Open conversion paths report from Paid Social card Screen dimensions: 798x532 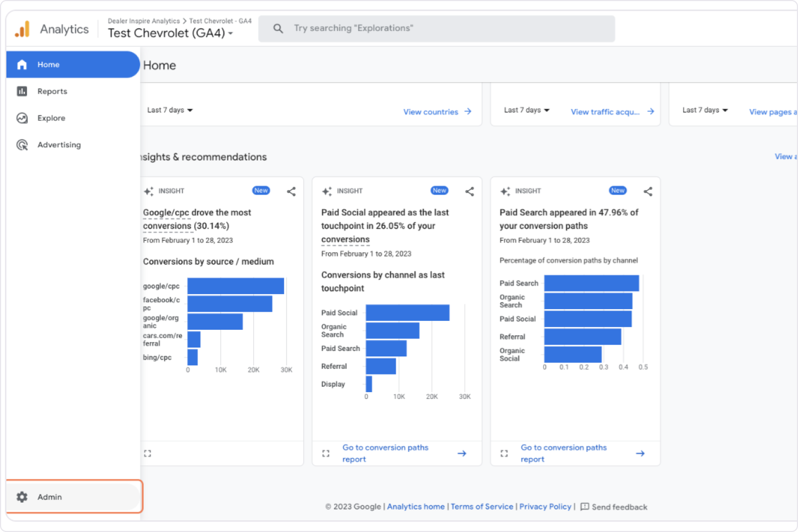[x=385, y=453]
